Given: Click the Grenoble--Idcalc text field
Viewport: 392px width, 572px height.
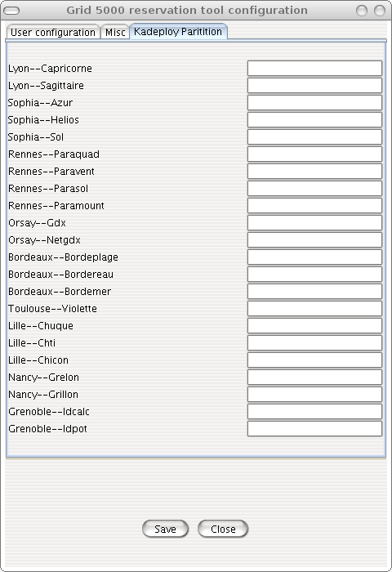Looking at the screenshot, I should click(x=314, y=411).
